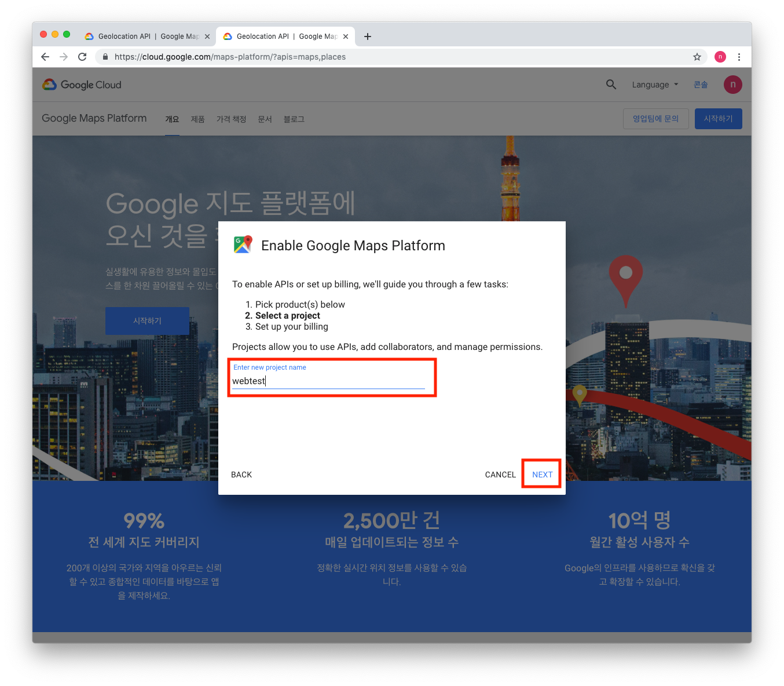Screen dimensions: 784x686
Task: Select the 개요 navigation tab
Action: (172, 119)
